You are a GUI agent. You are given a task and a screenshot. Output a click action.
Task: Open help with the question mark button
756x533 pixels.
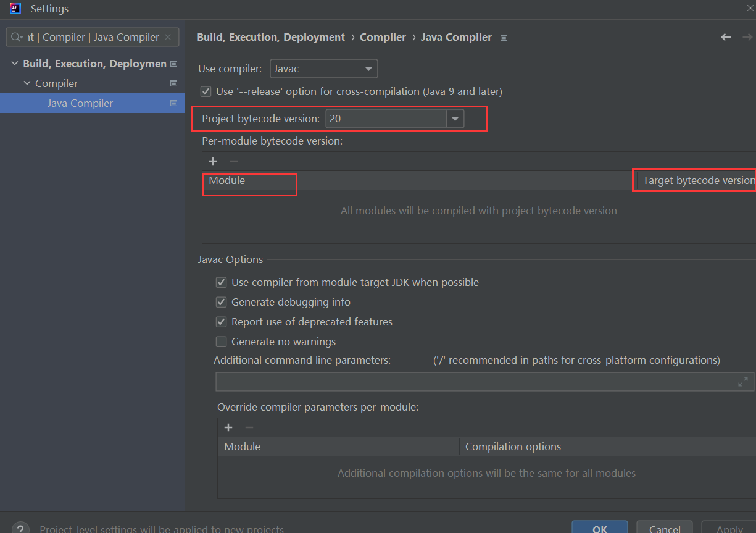point(20,529)
